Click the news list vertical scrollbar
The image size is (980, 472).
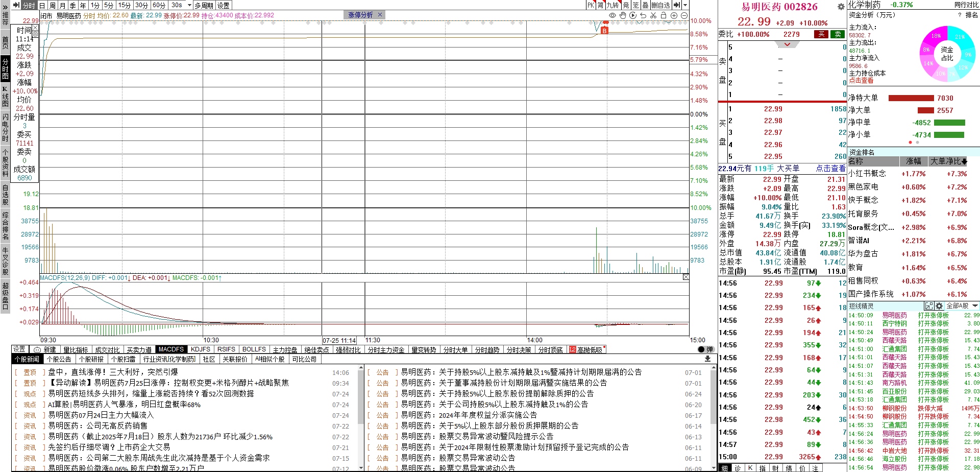361,417
